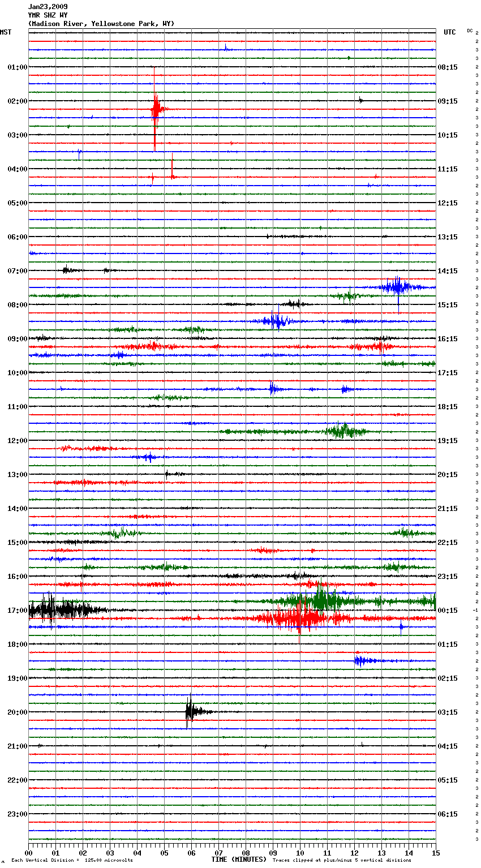Select the "09:00" MST hour label
The image size is (481, 868).
pos(18,339)
